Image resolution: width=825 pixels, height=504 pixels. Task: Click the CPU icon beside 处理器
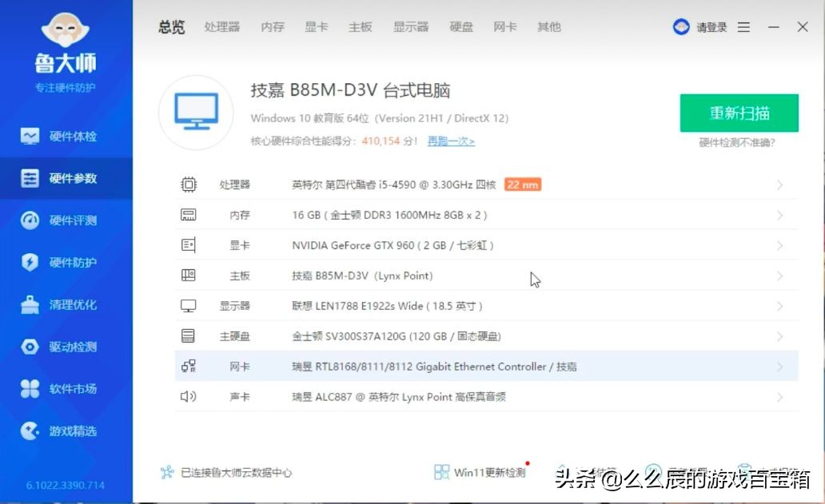(x=189, y=184)
